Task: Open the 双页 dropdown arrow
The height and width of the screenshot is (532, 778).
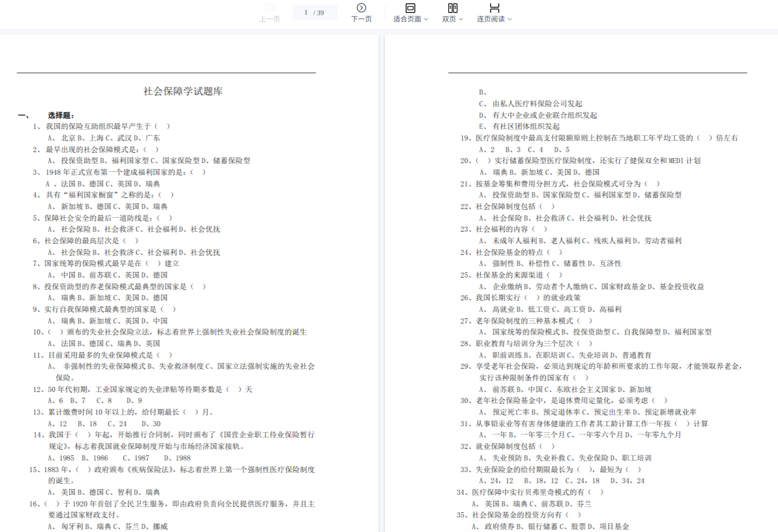Action: [461, 19]
